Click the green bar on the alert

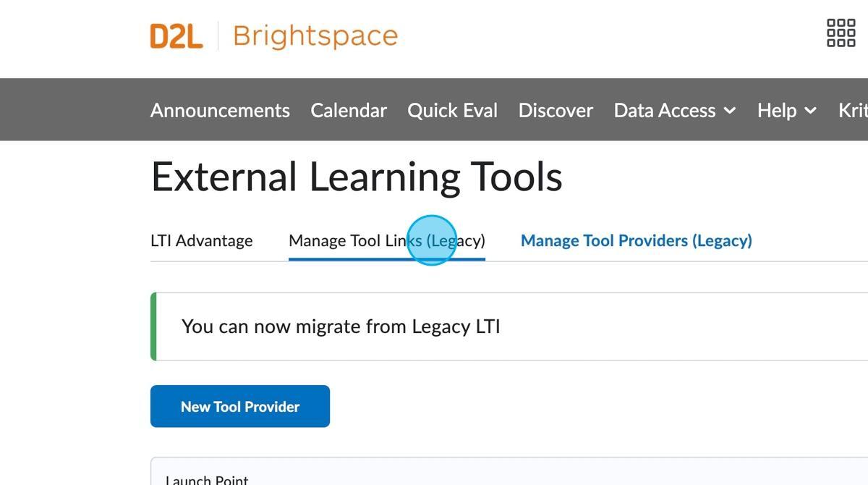pos(153,326)
